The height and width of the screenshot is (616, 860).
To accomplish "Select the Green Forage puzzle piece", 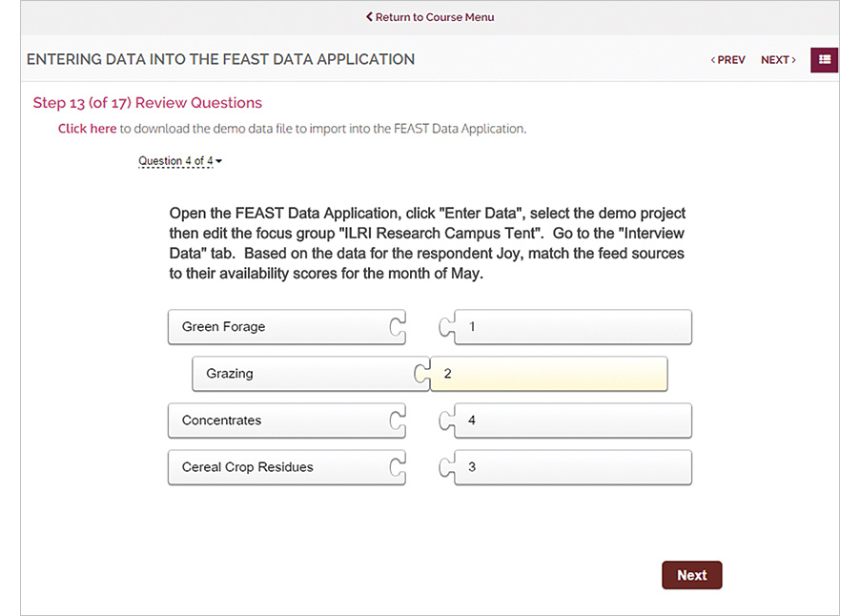I will click(276, 327).
